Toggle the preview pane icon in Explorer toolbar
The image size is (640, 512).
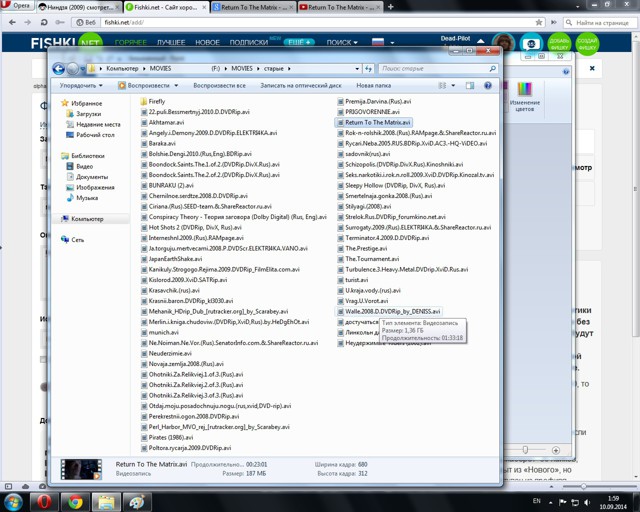click(x=470, y=86)
